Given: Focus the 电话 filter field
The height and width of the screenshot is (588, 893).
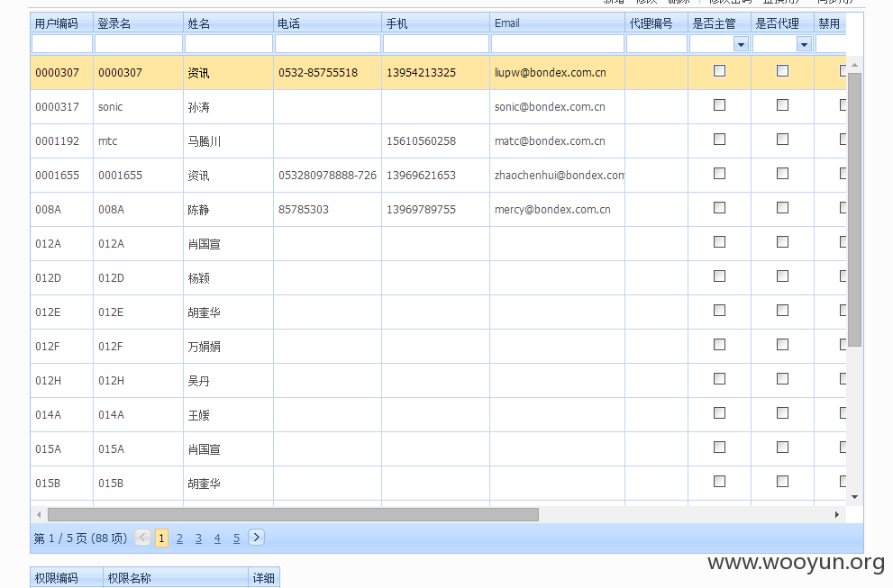Looking at the screenshot, I should tap(327, 44).
